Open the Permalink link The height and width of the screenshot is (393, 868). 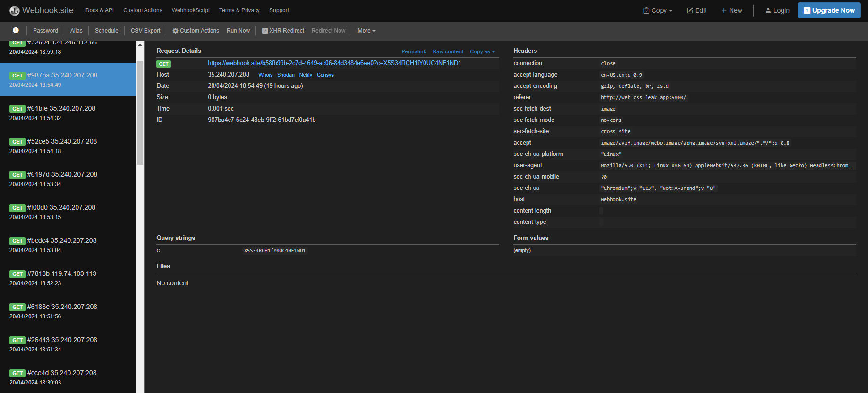(414, 51)
